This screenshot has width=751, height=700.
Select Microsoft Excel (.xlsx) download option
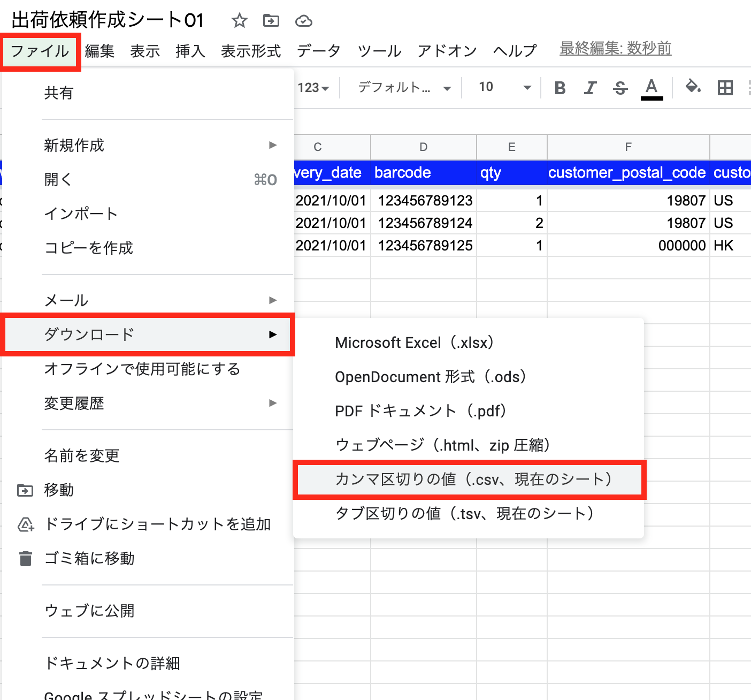[x=414, y=343]
